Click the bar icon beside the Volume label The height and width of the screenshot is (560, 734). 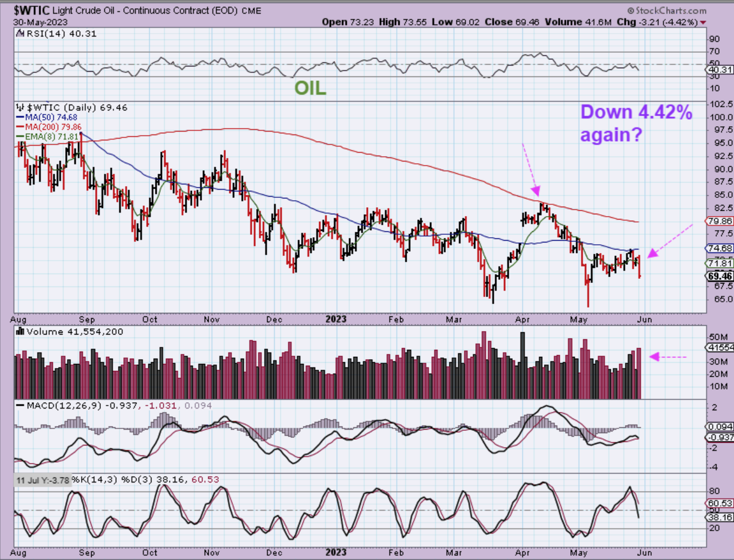point(21,332)
